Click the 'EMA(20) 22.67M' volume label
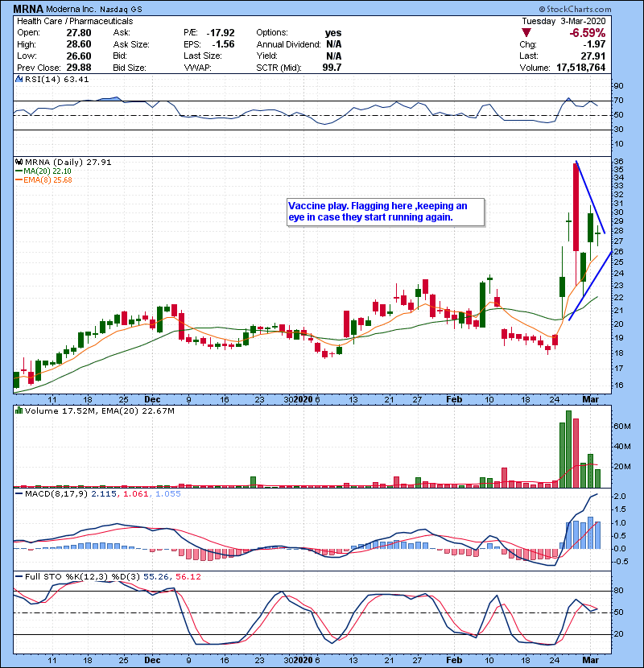The width and height of the screenshot is (644, 668). (x=138, y=411)
